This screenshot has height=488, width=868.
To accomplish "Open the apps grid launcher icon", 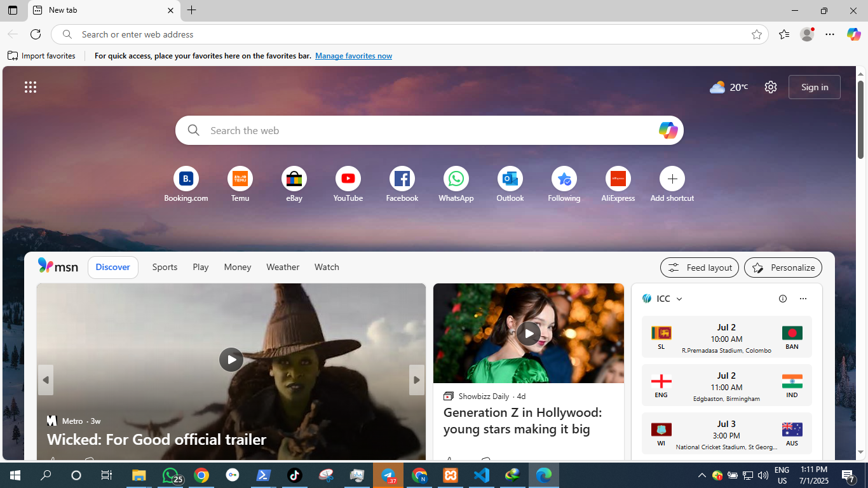I will (x=31, y=87).
